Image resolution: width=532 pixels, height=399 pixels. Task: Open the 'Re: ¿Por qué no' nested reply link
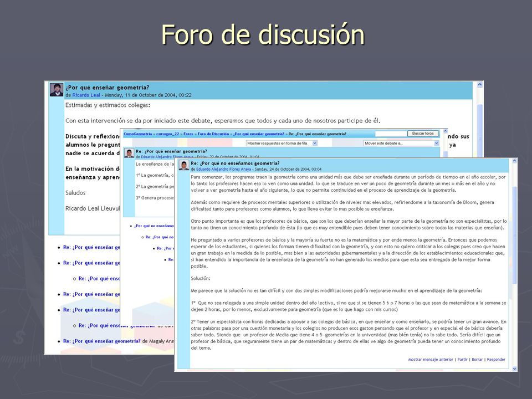pos(160,237)
